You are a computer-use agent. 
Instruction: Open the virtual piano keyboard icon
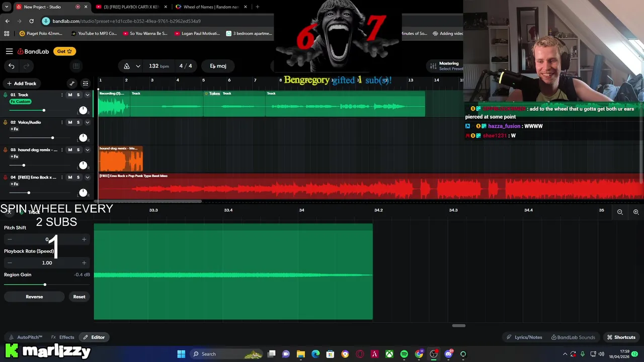pos(76,66)
